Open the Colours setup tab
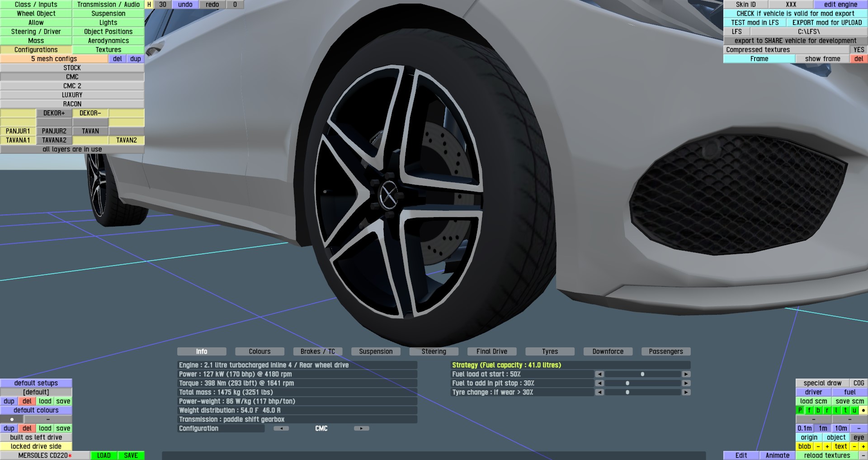Viewport: 868px width, 460px height. point(259,351)
